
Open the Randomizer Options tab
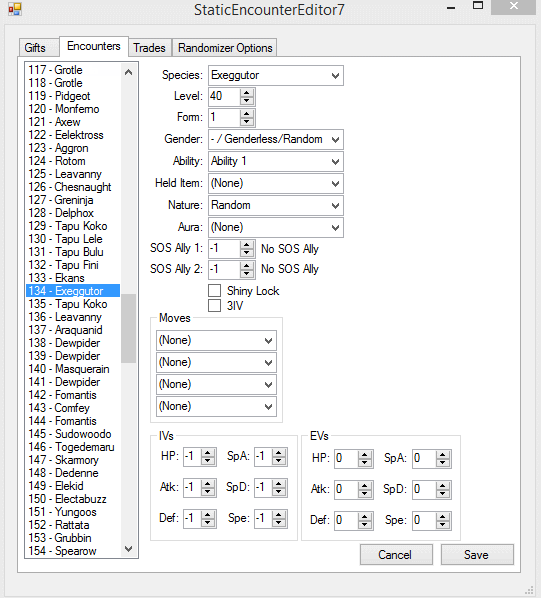pos(225,48)
